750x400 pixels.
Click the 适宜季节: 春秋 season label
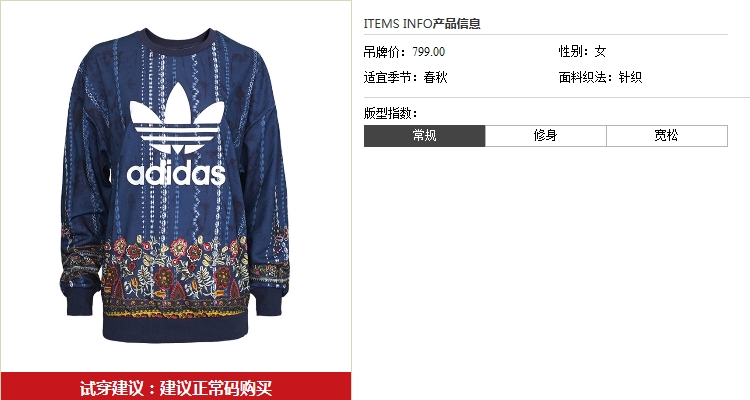pyautogui.click(x=406, y=78)
